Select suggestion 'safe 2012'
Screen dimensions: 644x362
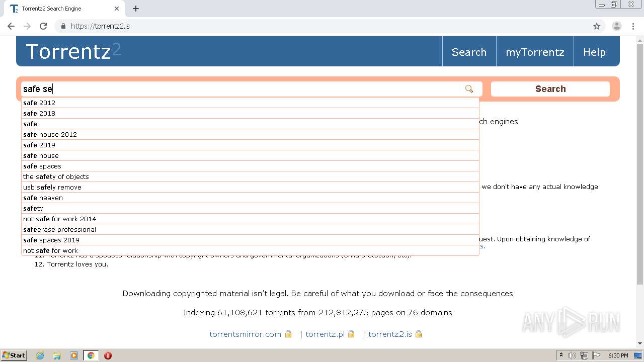[x=250, y=103]
